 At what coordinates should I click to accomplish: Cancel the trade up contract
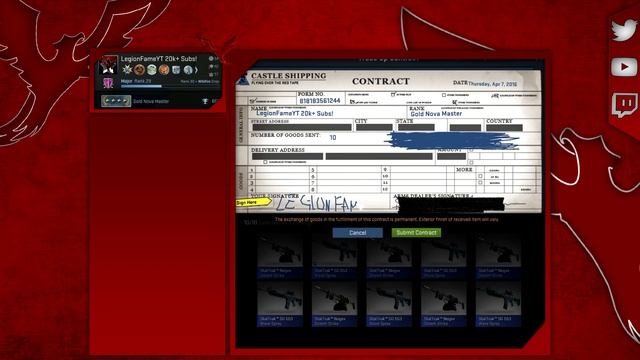point(358,233)
